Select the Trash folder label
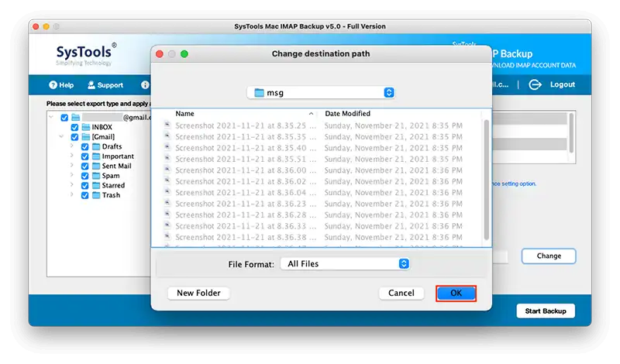 (x=111, y=195)
